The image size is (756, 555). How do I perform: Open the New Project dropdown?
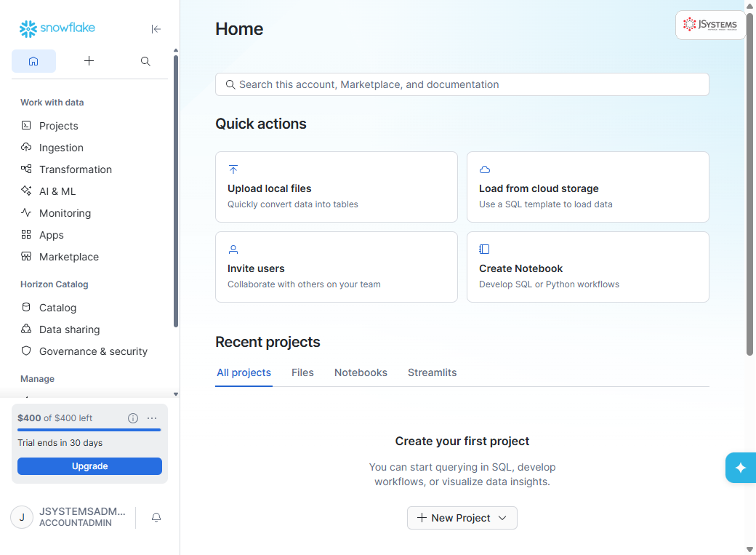(462, 518)
